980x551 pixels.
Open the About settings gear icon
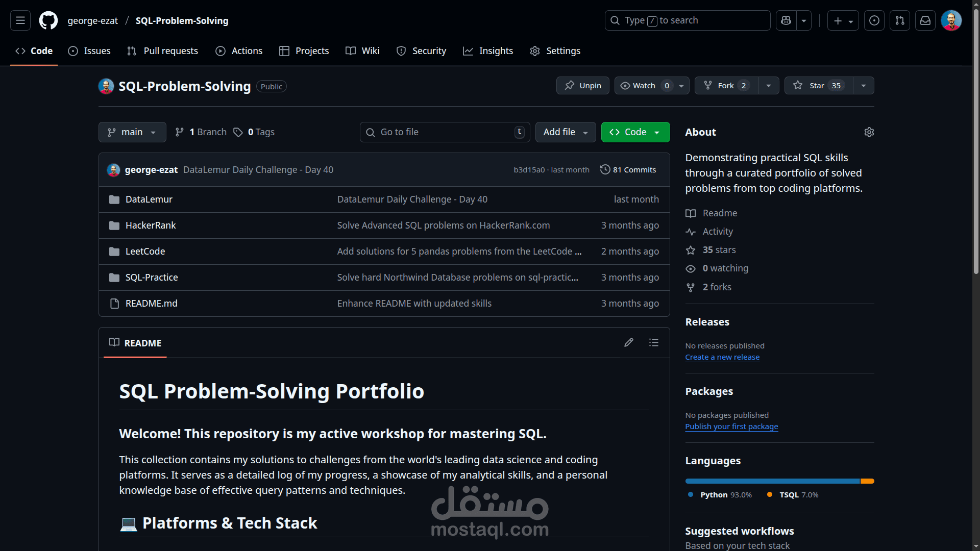coord(869,132)
